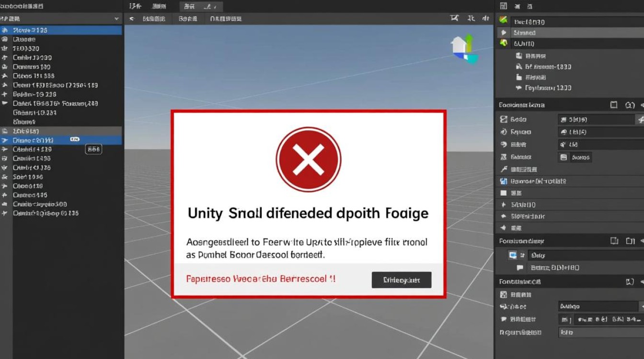
Task: Click the red X error icon in the dialog
Action: pos(309,160)
